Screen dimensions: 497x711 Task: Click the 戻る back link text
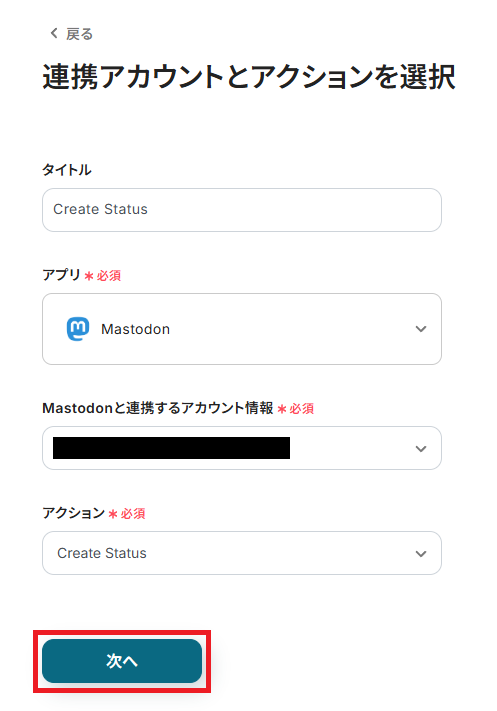point(79,34)
